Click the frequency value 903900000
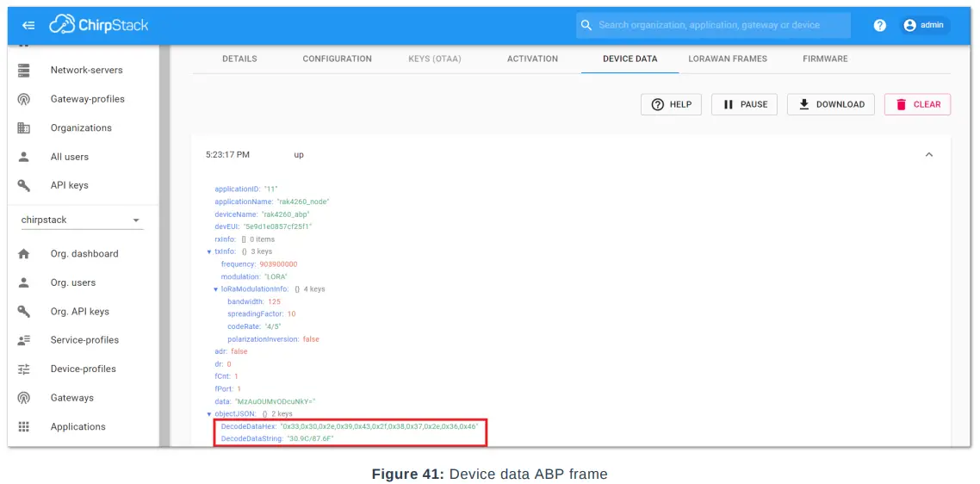This screenshot has height=484, width=980. (279, 264)
